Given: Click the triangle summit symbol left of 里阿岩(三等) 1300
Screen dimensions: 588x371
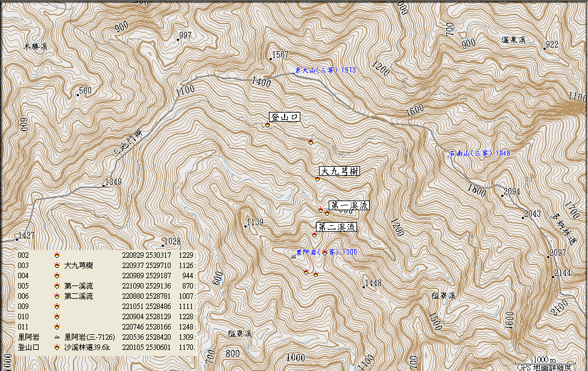Looking at the screenshot, I should (294, 257).
